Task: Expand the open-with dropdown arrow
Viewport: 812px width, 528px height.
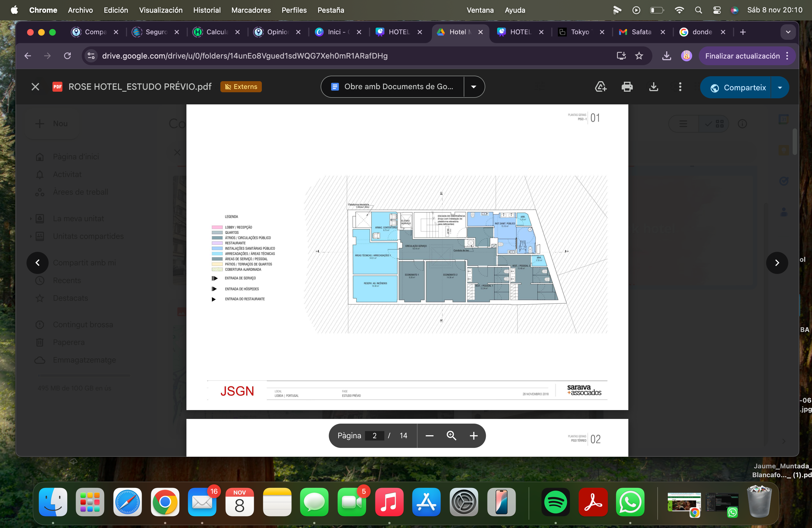Action: (x=474, y=87)
